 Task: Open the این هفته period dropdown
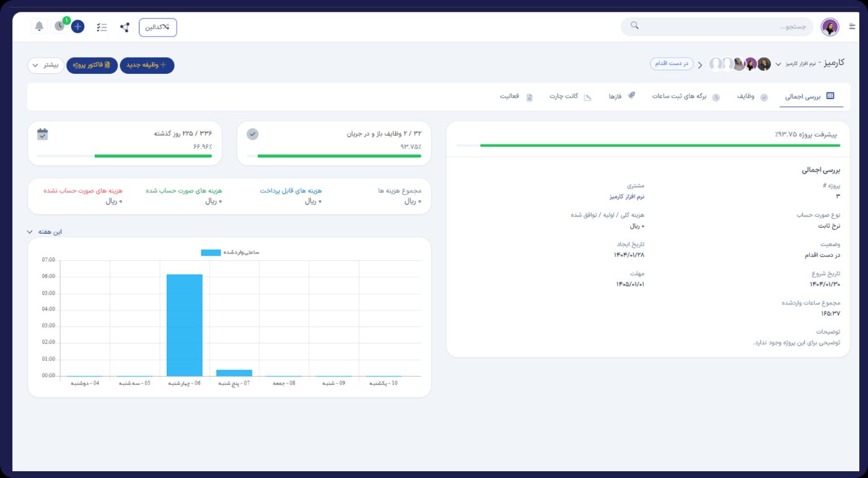pos(44,232)
